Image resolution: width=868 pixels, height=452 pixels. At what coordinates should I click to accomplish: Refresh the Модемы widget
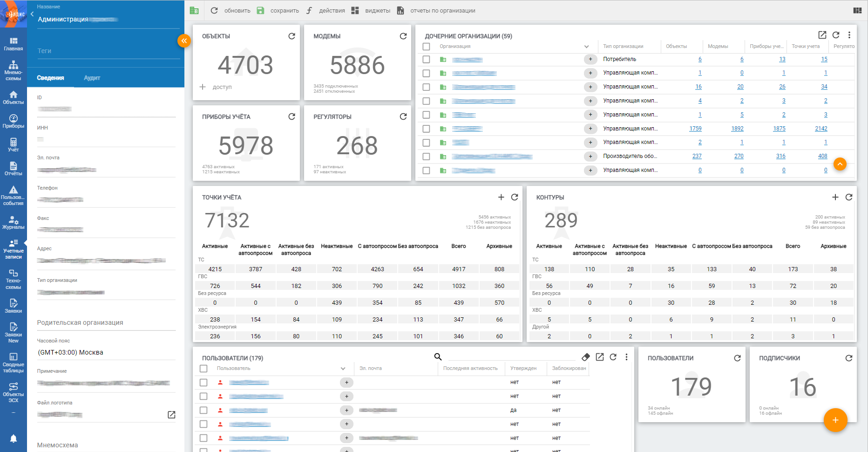click(x=403, y=36)
